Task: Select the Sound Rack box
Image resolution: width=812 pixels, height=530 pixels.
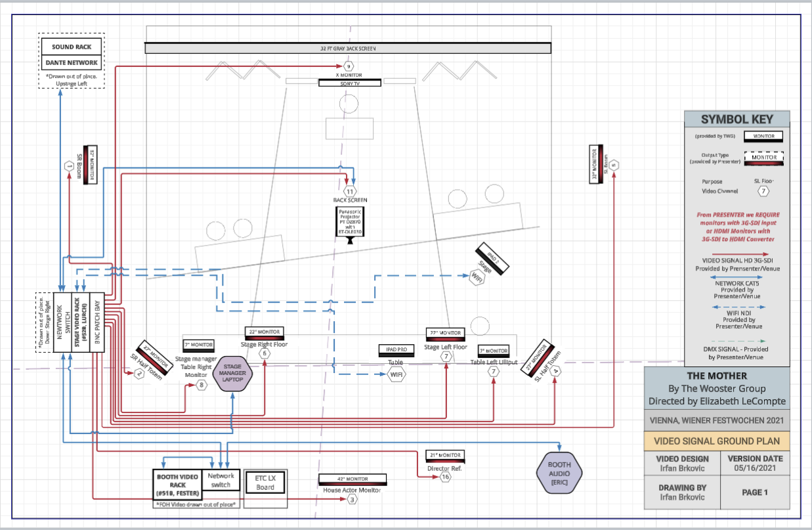Action: point(72,47)
